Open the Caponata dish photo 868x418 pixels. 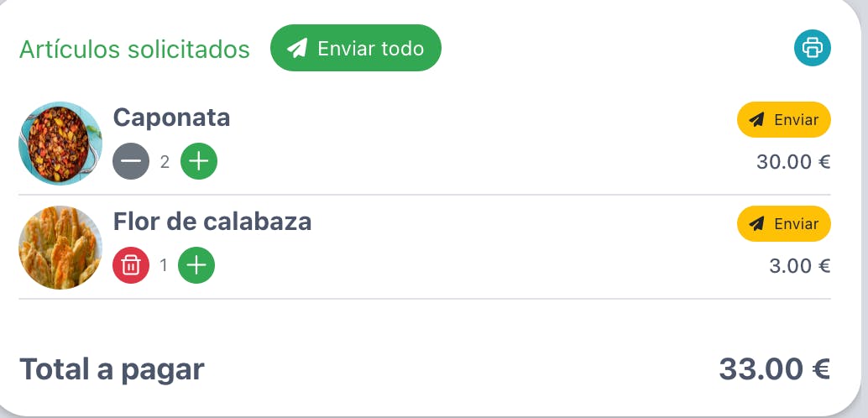pyautogui.click(x=60, y=143)
